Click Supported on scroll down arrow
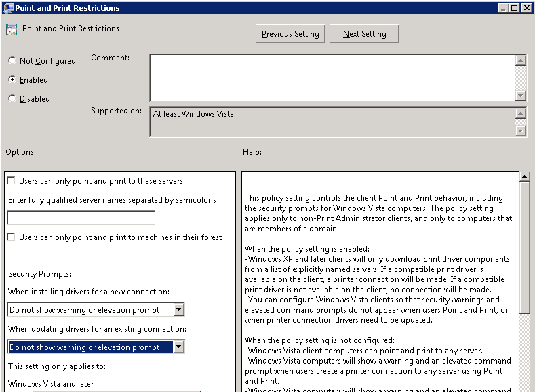The image size is (535, 392). [521, 131]
